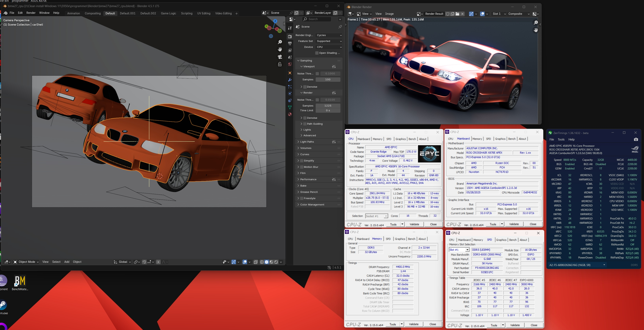Open the View Layer properties tab icon
644x330 pixels.
point(290,50)
